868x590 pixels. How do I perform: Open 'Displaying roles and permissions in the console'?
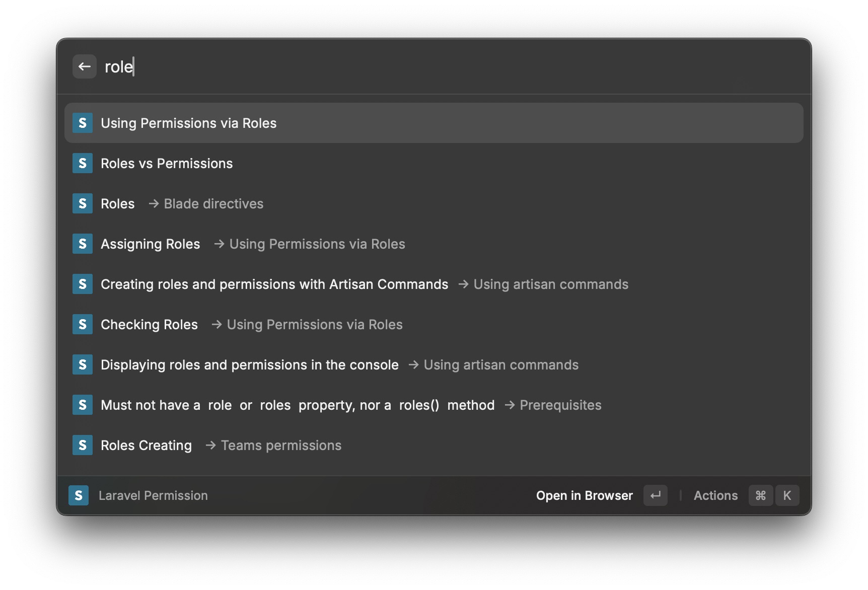pyautogui.click(x=434, y=364)
